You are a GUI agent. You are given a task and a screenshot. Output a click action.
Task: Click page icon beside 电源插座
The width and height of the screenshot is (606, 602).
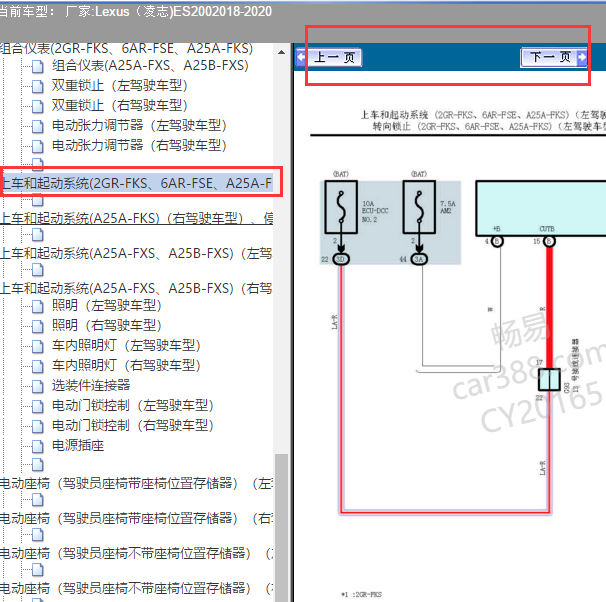pyautogui.click(x=37, y=446)
